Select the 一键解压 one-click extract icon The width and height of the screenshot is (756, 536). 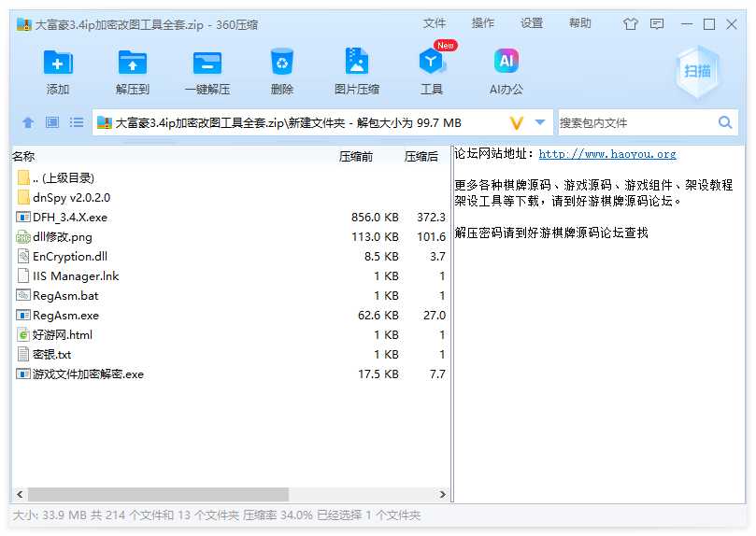207,63
